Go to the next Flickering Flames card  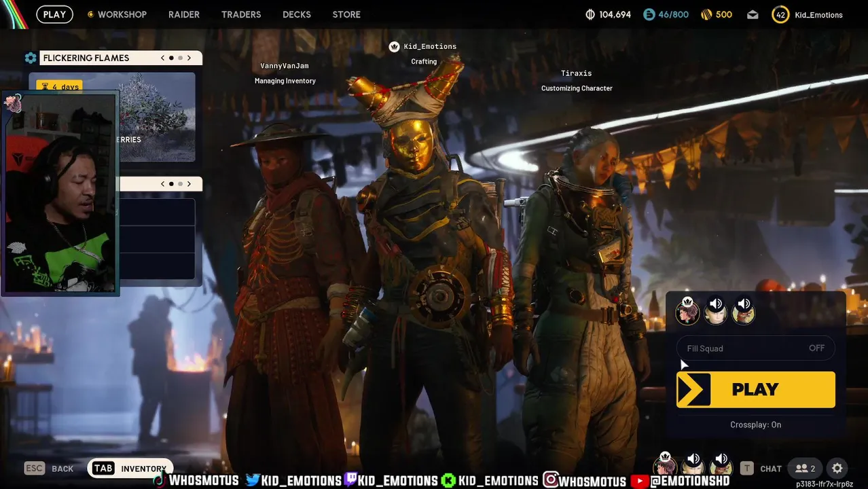[189, 58]
